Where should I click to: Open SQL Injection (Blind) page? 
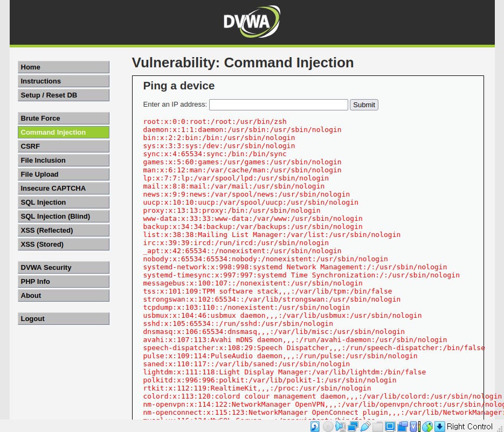[64, 217]
